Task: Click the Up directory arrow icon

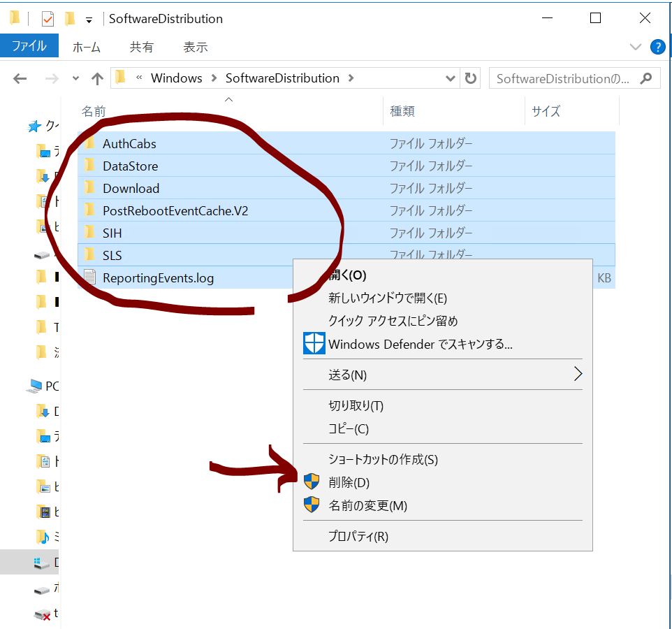Action: (x=97, y=78)
